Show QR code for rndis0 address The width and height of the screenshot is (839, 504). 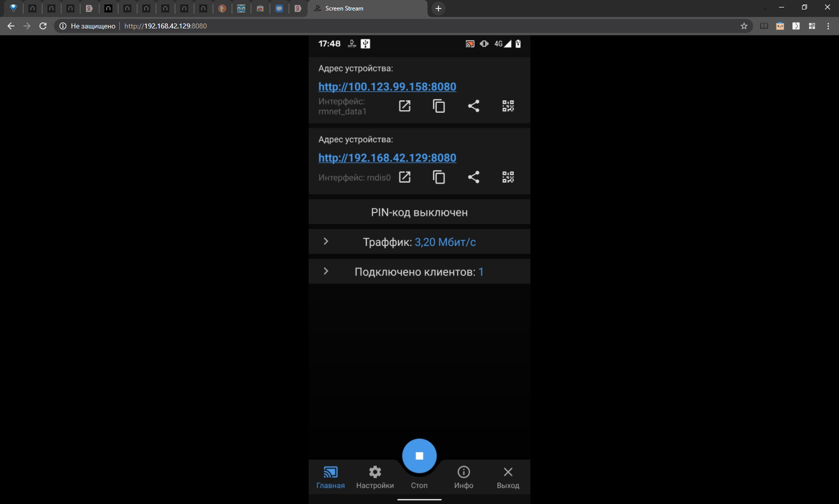coord(508,177)
